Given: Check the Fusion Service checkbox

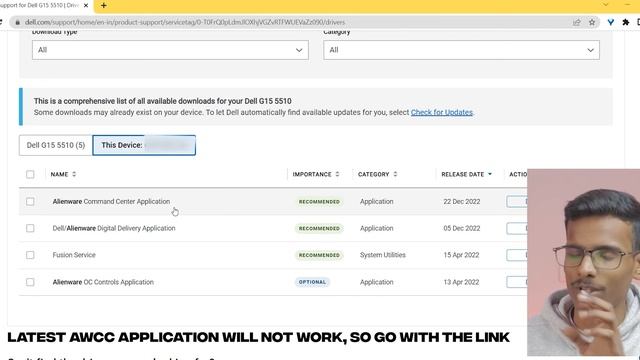Looking at the screenshot, I should coord(30,255).
